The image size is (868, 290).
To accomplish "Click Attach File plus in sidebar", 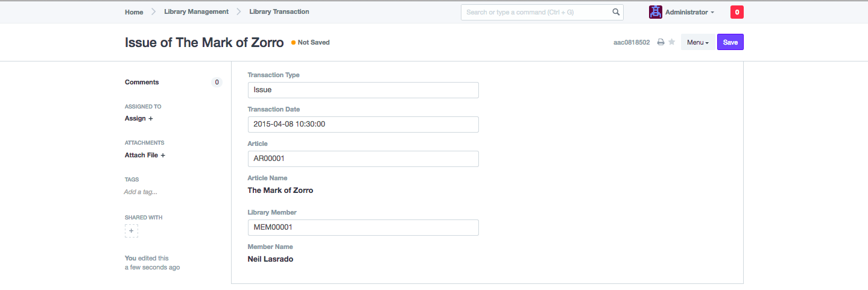I will (145, 155).
